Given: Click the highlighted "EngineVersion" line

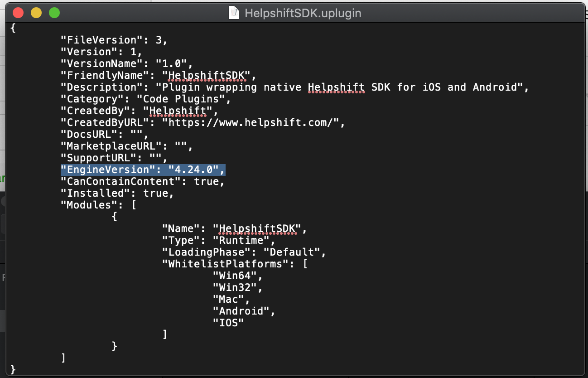Looking at the screenshot, I should coord(143,170).
